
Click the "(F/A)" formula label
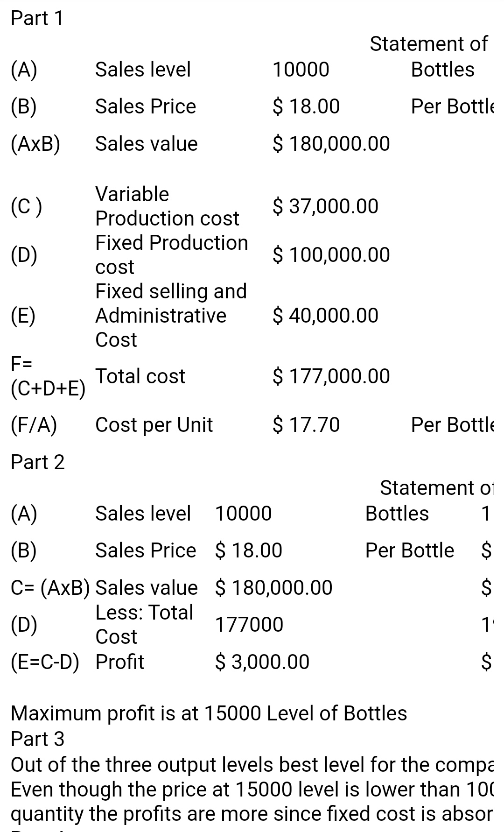[34, 424]
